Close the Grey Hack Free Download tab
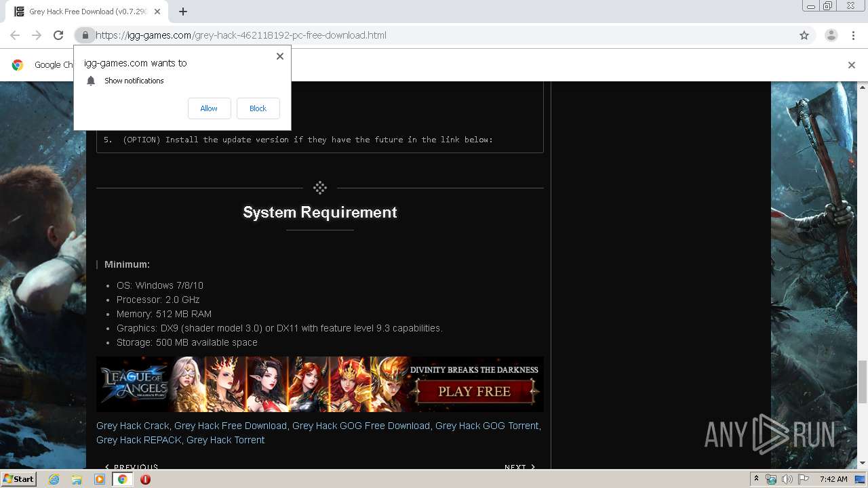 pyautogui.click(x=157, y=12)
